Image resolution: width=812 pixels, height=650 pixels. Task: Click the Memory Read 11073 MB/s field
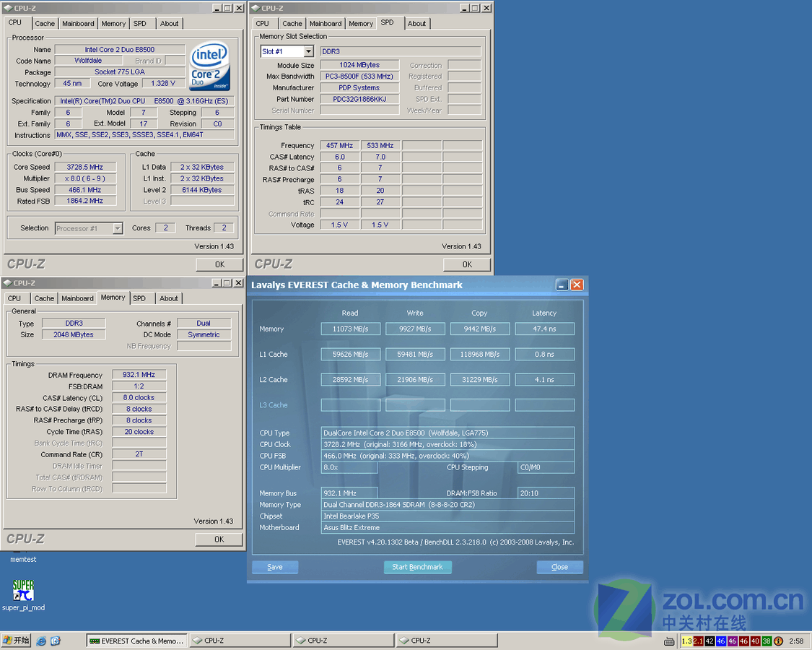pos(351,329)
